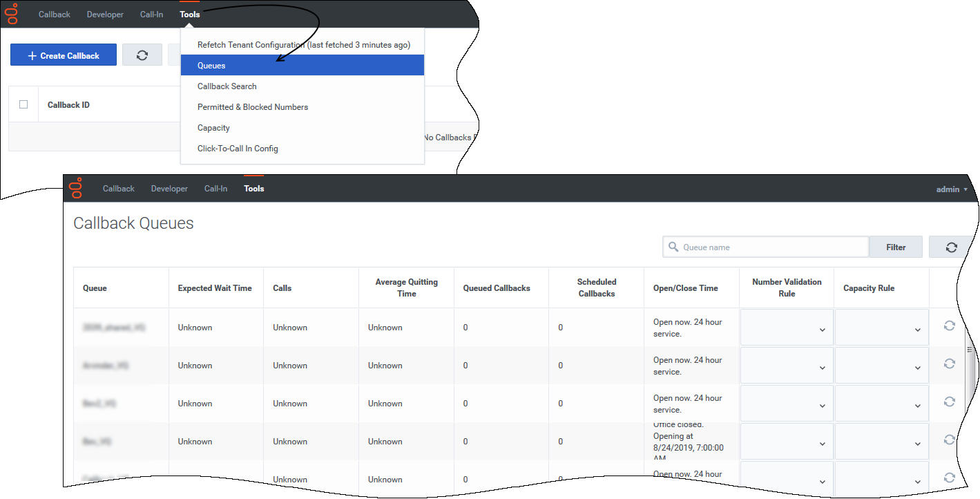
Task: Click the Filter button
Action: click(895, 247)
